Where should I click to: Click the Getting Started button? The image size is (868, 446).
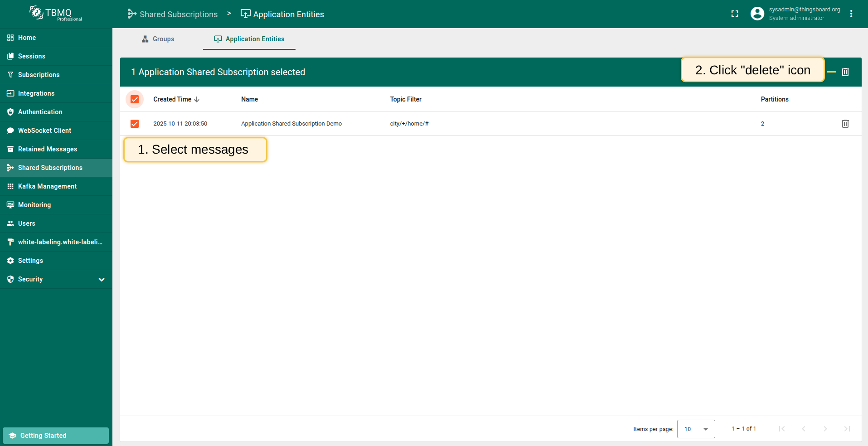[x=56, y=436]
